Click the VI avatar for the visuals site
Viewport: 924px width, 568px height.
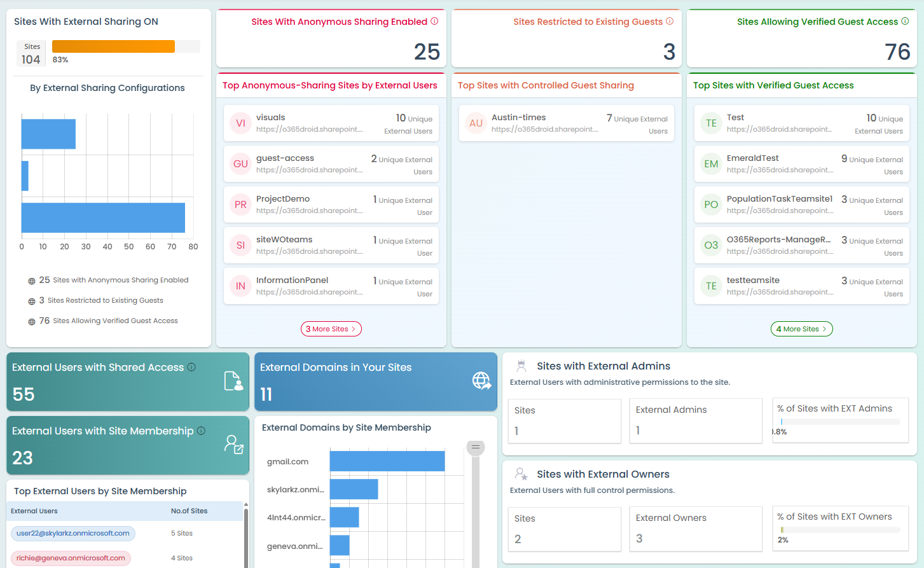[x=240, y=123]
